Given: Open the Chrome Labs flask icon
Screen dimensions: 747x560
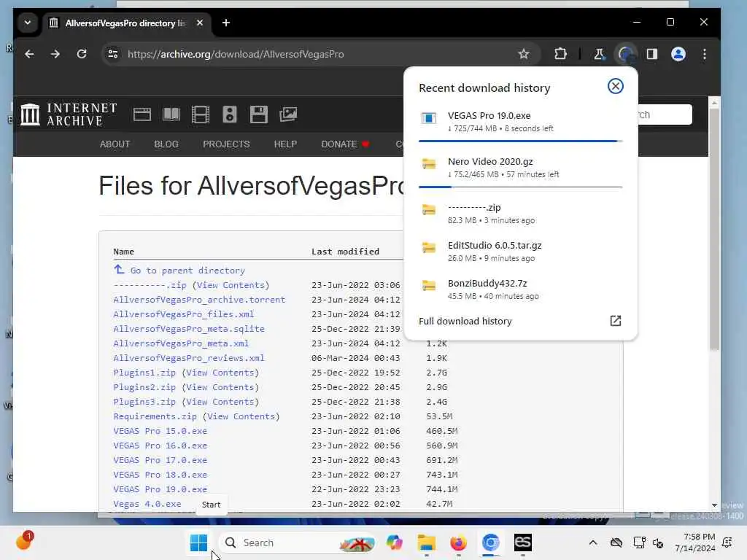Looking at the screenshot, I should pyautogui.click(x=600, y=54).
